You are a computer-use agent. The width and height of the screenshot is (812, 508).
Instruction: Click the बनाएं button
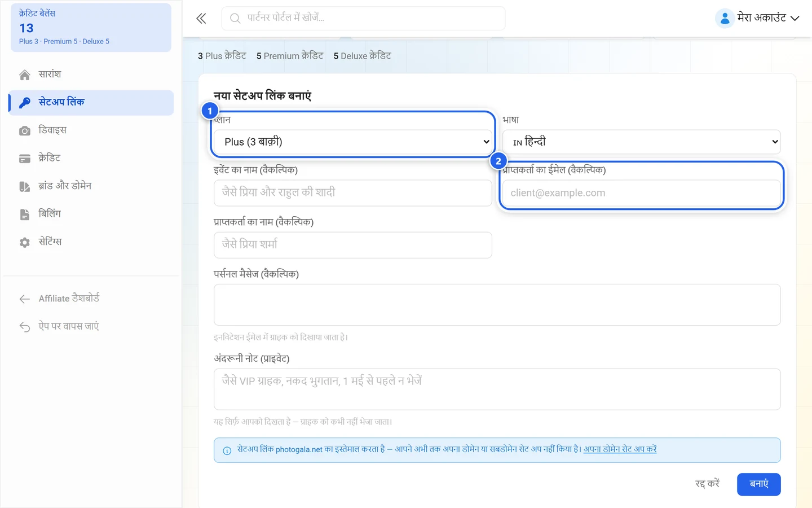pyautogui.click(x=758, y=484)
